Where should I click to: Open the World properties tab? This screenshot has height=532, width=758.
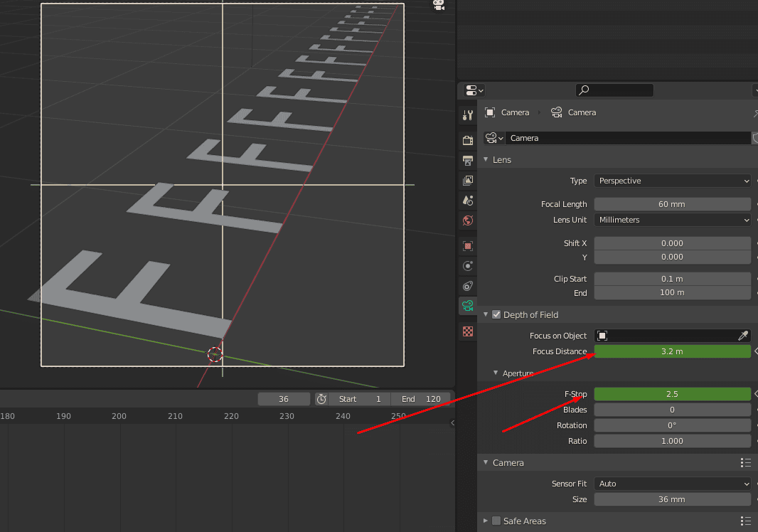point(467,220)
